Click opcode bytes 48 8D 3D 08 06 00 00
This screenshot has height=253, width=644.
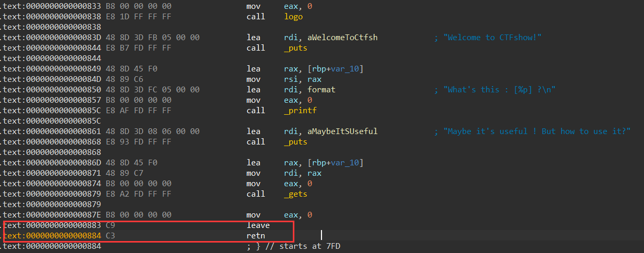152,131
